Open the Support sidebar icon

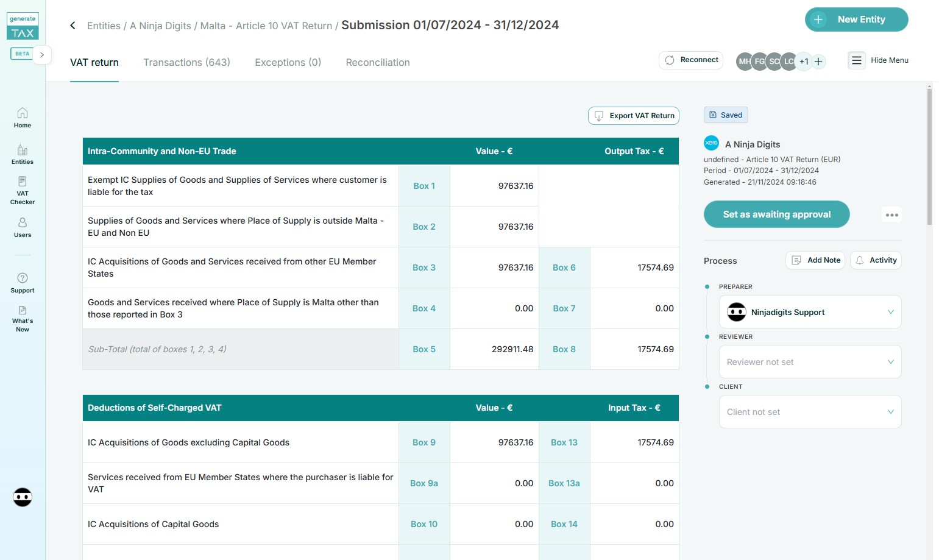point(23,283)
